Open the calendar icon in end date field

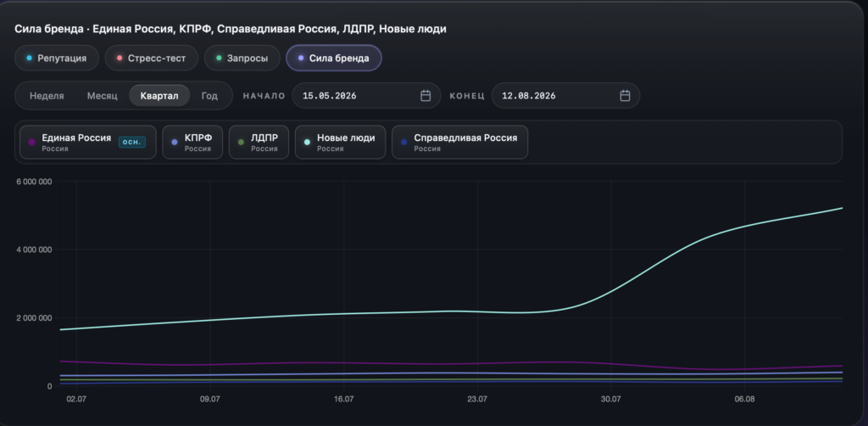tap(625, 96)
